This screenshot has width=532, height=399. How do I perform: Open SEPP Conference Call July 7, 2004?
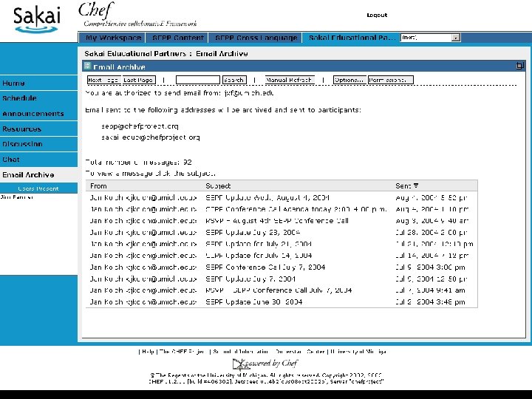(265, 267)
